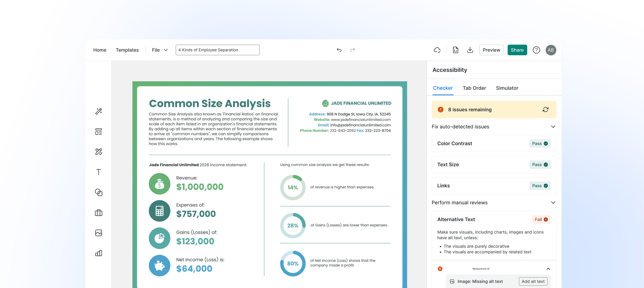
Task: Go to Home in the top menu
Action: tap(100, 50)
